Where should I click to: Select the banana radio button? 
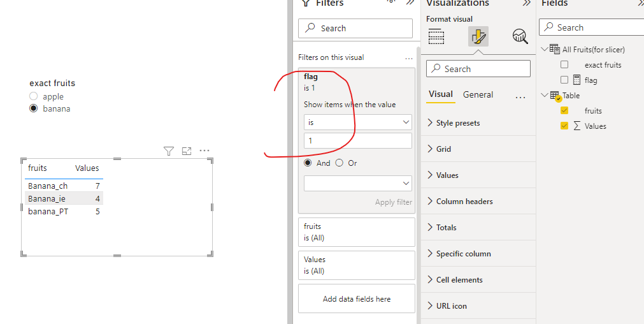[x=34, y=108]
